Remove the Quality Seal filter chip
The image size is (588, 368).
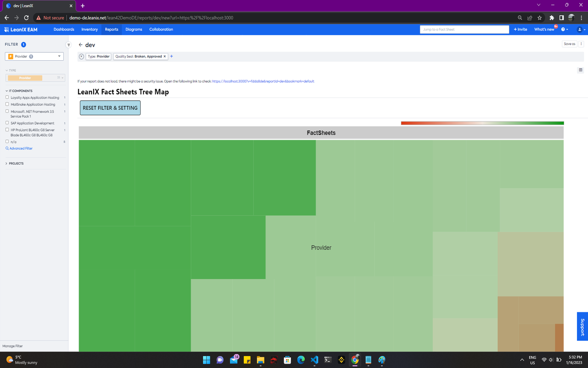point(164,57)
